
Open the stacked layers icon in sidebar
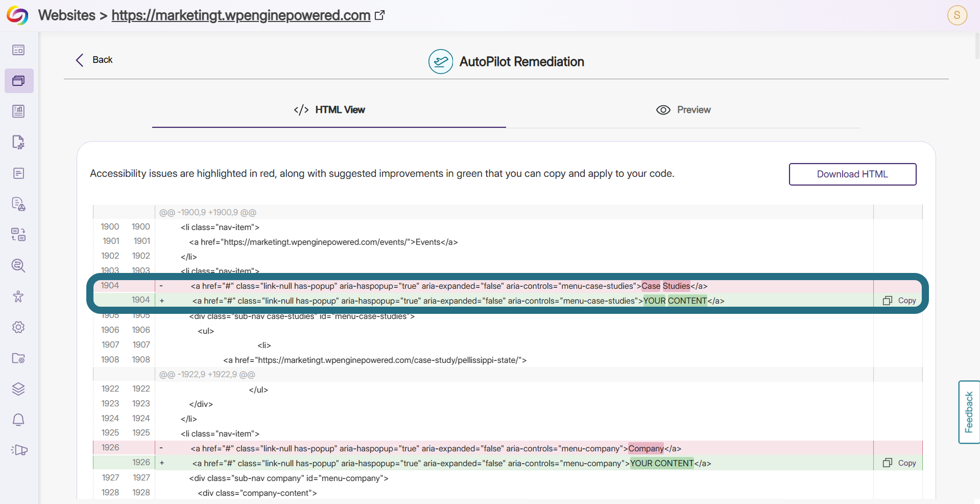coord(18,389)
